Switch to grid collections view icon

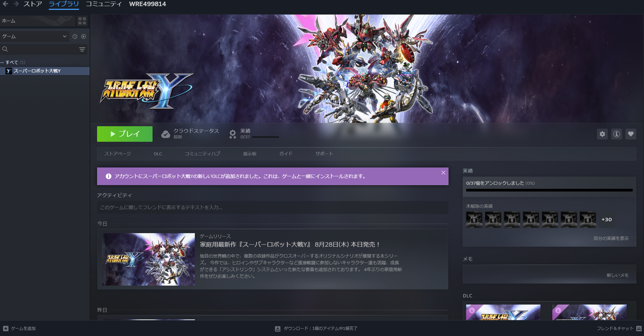point(82,21)
